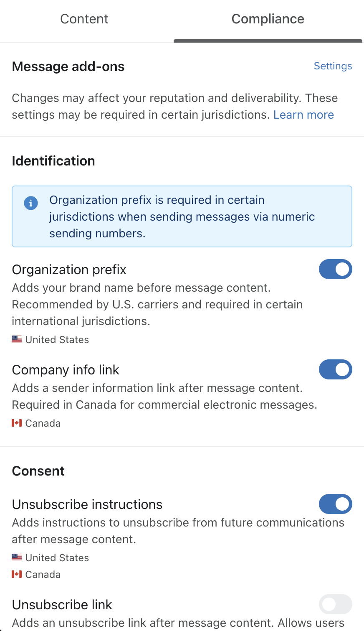Click the Unsubscribe link title text

pyautogui.click(x=62, y=605)
